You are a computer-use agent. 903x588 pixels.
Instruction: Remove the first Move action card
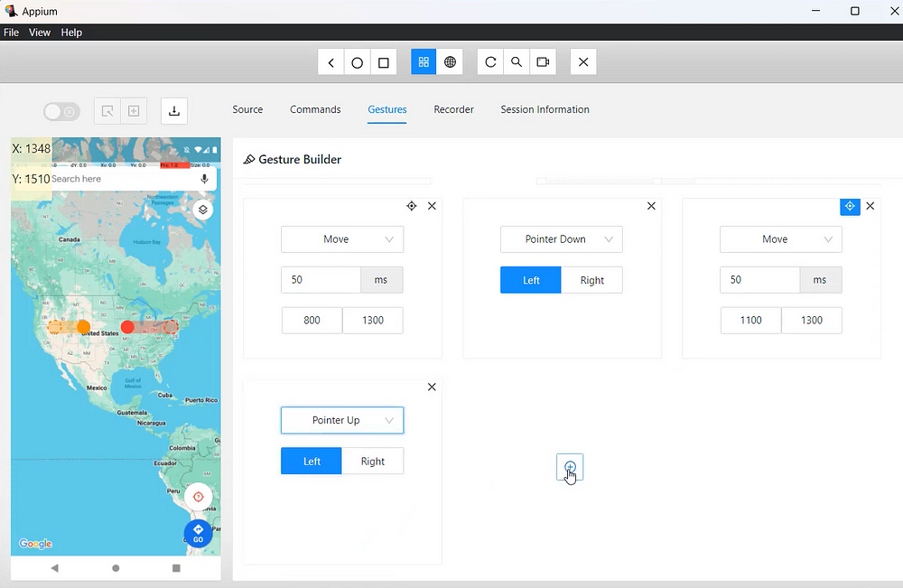tap(432, 206)
